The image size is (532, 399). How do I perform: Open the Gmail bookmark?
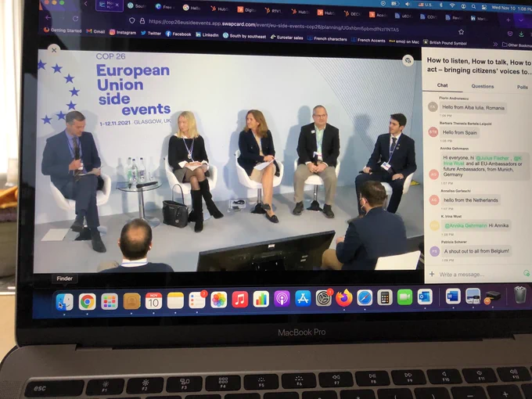(95, 31)
